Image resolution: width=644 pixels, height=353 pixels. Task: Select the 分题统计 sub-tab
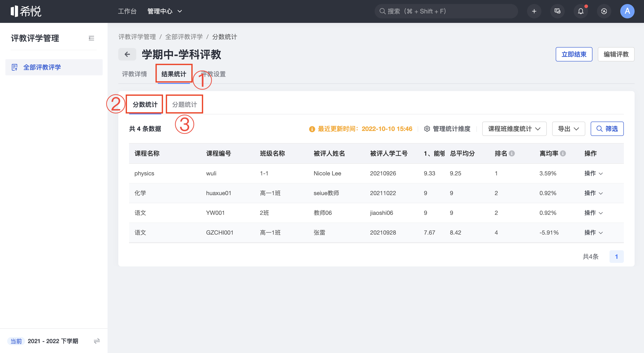184,105
